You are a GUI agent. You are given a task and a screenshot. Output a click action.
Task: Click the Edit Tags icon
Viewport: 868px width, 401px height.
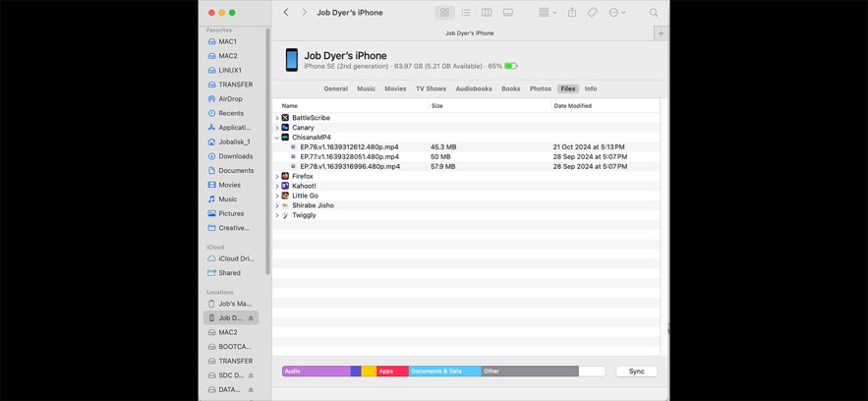pos(593,12)
